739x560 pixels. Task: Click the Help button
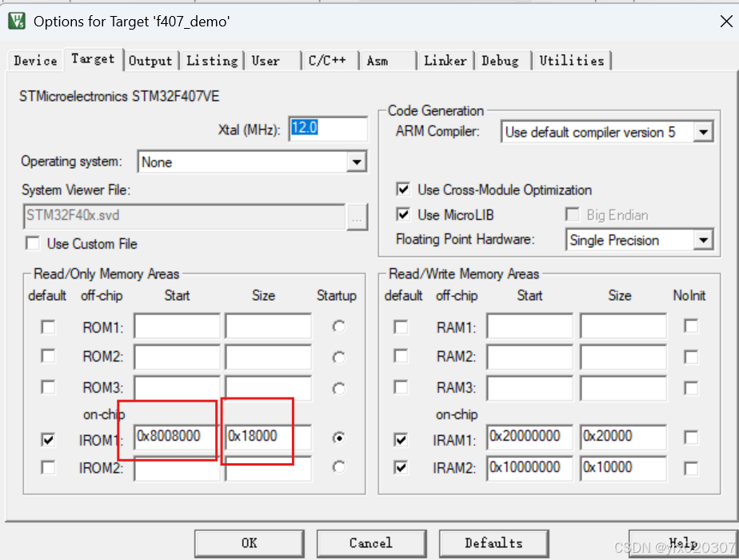coord(682,543)
